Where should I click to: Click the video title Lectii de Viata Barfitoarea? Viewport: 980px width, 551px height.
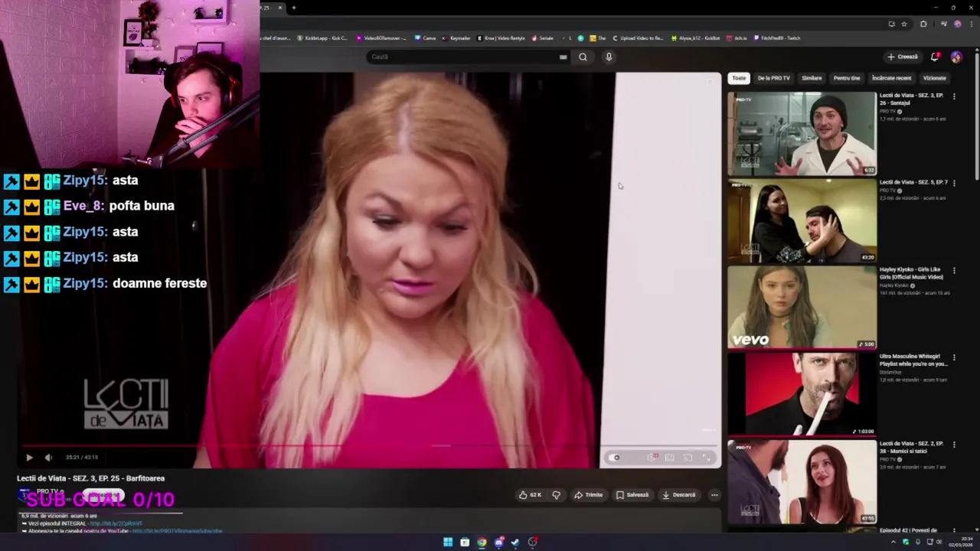pyautogui.click(x=91, y=478)
